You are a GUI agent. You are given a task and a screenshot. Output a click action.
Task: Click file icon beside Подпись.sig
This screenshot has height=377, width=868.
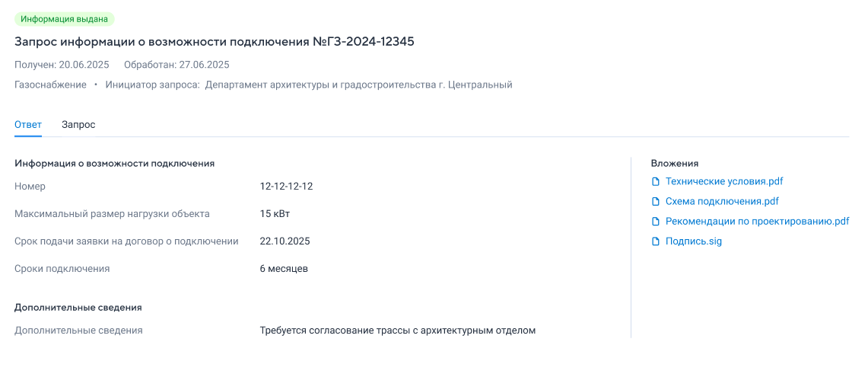(656, 241)
